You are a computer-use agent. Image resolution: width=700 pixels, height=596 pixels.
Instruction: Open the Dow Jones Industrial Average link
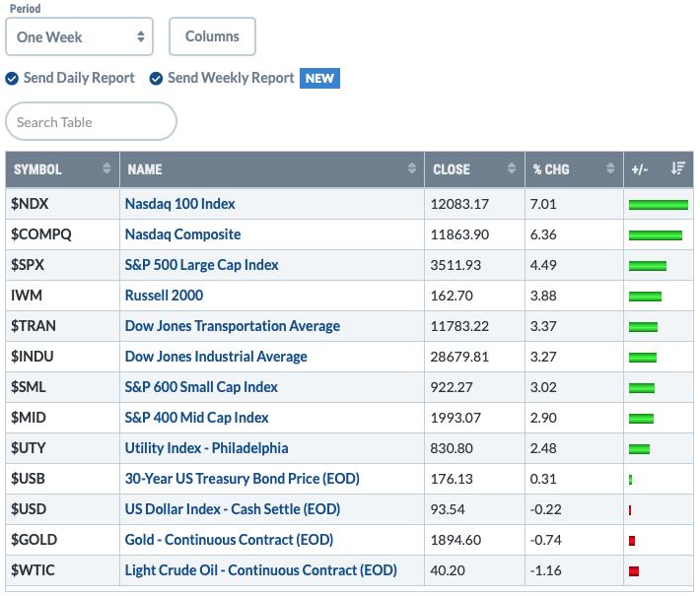click(x=216, y=357)
